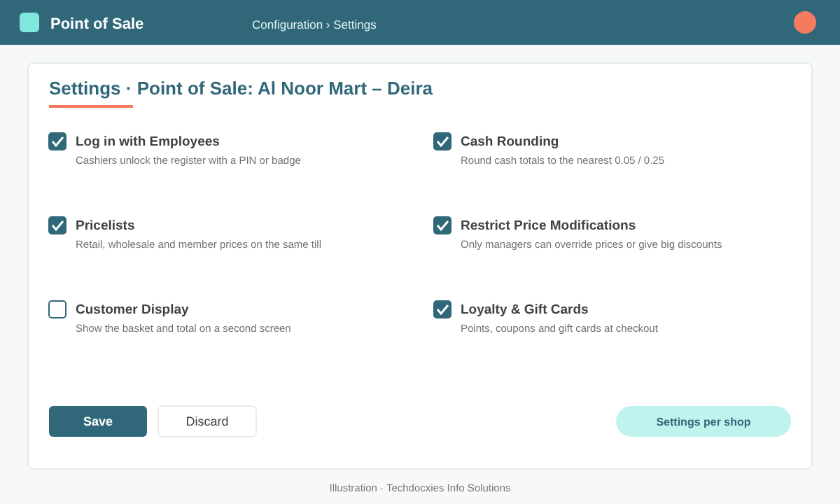Toggle Restrict Price Modifications checkbox
The height and width of the screenshot is (504, 840).
pyautogui.click(x=442, y=225)
